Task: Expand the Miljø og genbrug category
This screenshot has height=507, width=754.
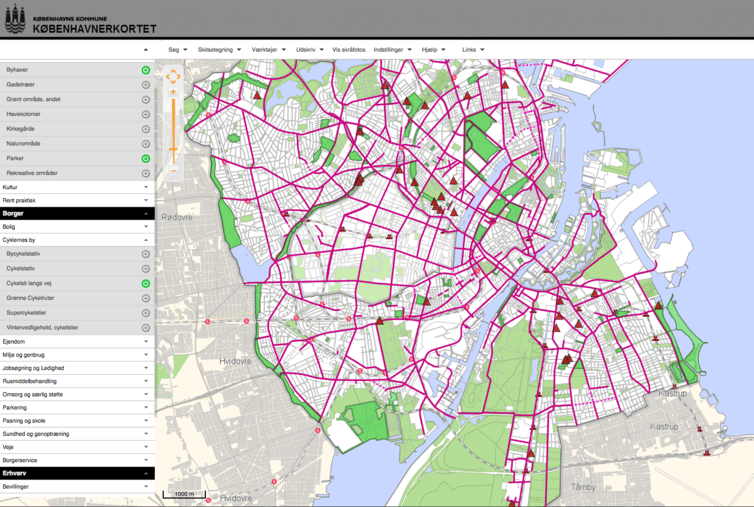Action: point(77,355)
